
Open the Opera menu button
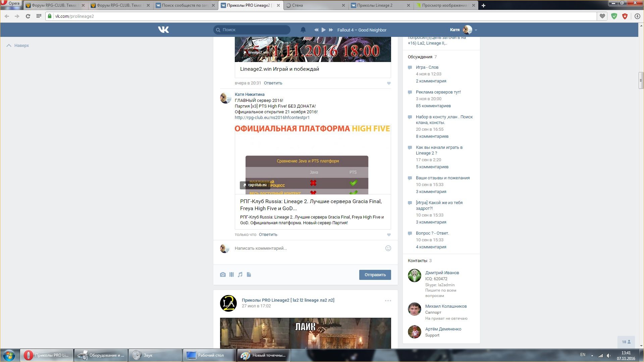11,3
